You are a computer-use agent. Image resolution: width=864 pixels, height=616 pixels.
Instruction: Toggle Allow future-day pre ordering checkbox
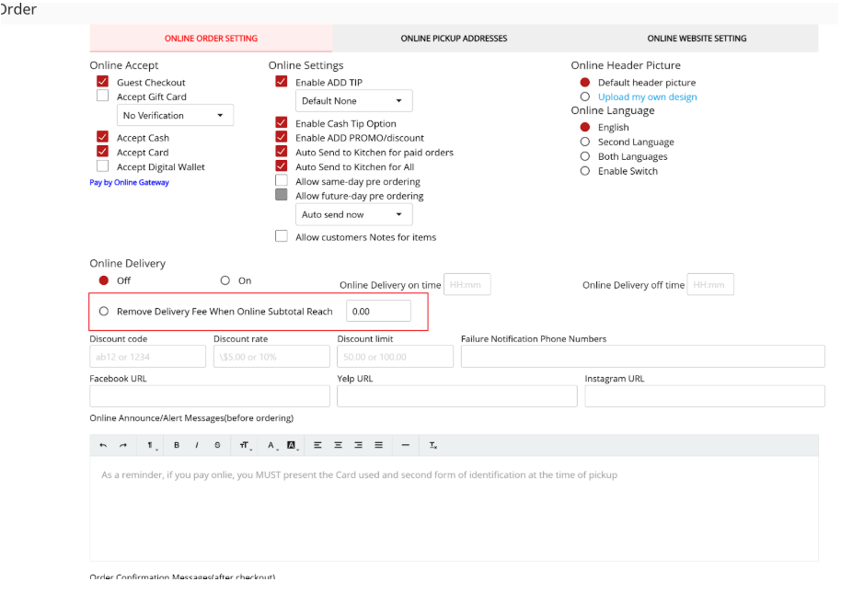click(281, 195)
